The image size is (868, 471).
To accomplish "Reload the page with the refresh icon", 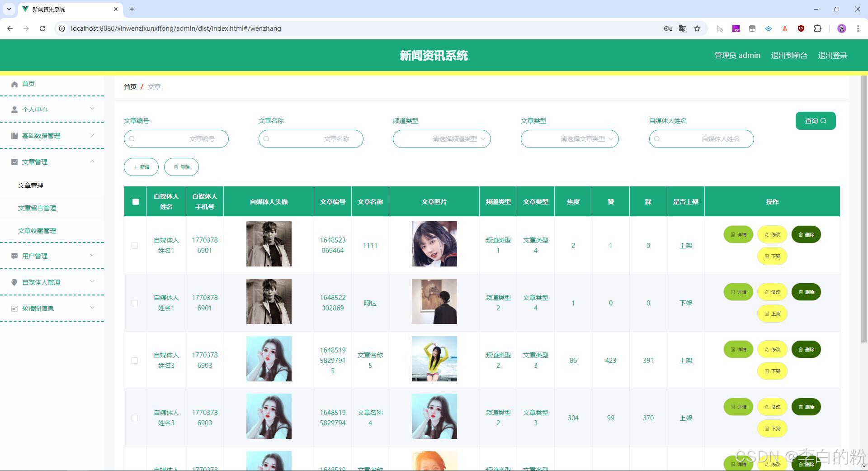I will 42,29.
